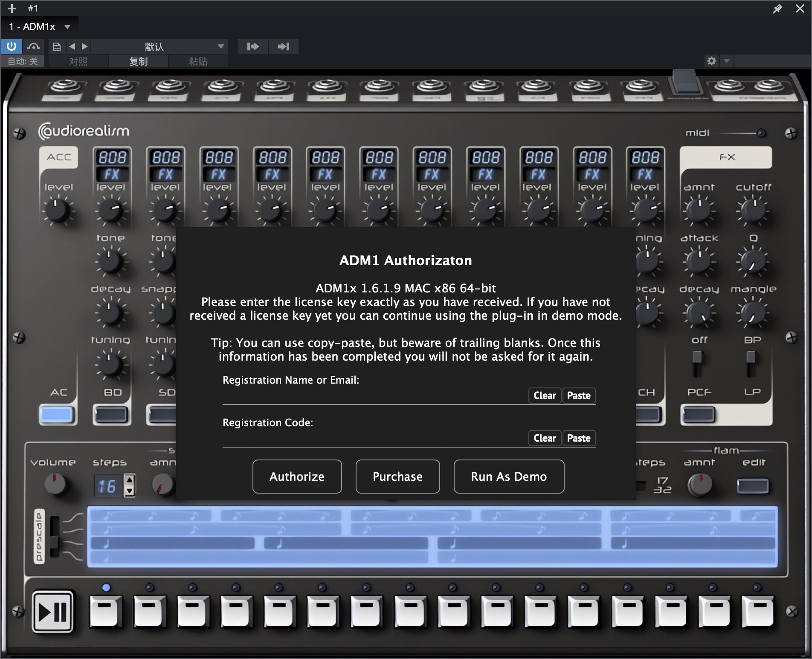The width and height of the screenshot is (812, 659).
Task: Click the ACC level knob
Action: click(x=57, y=210)
